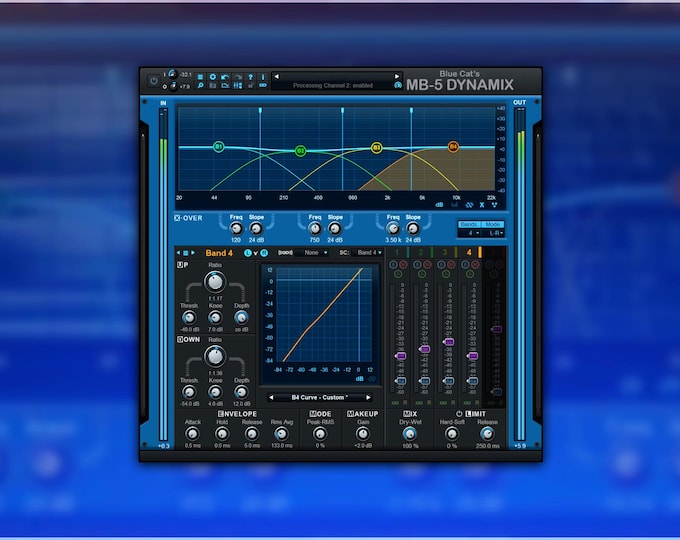
Task: Click the round preset options icon
Action: 398,85
